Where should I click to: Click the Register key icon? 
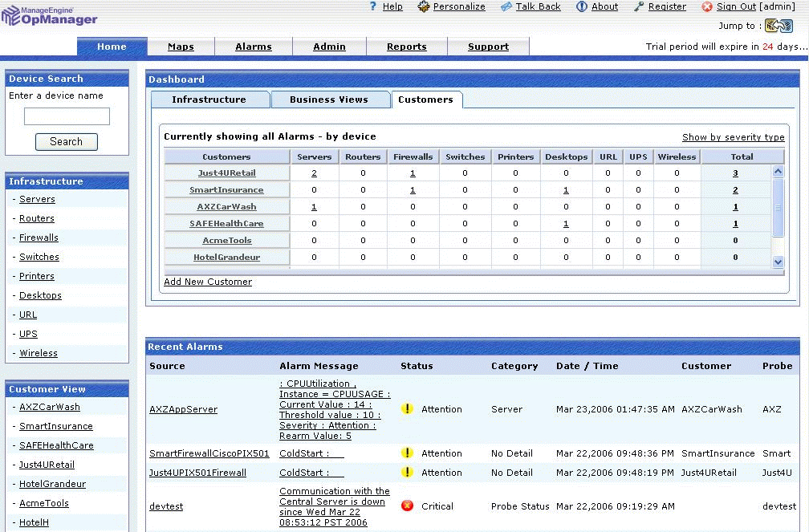pos(639,6)
